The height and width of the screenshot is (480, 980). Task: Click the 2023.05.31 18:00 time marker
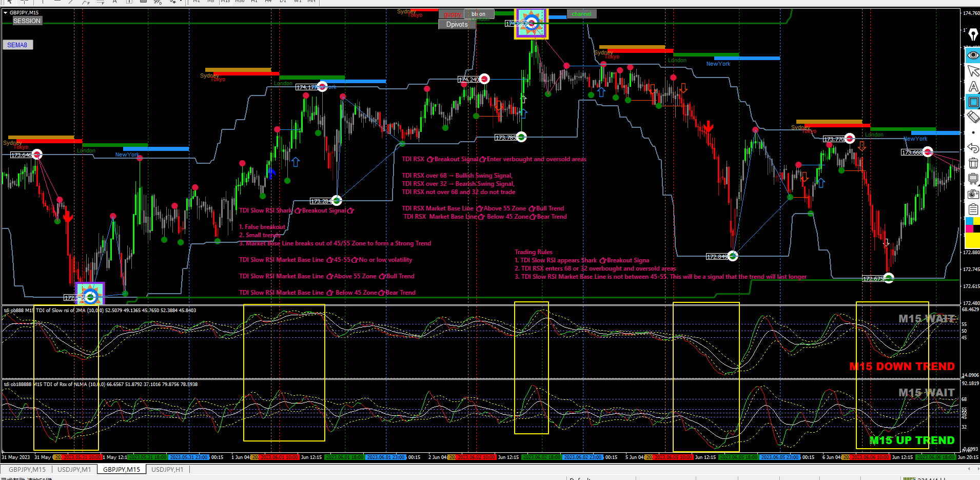point(147,457)
